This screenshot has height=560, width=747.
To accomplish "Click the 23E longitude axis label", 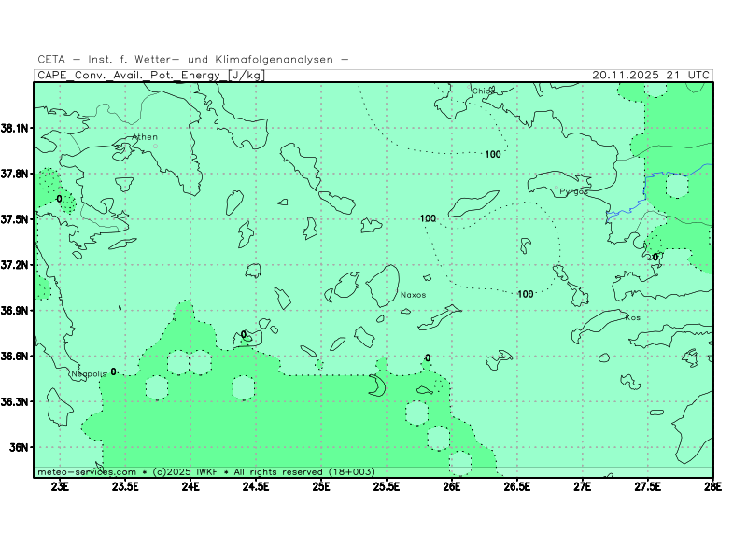I will click(60, 485).
